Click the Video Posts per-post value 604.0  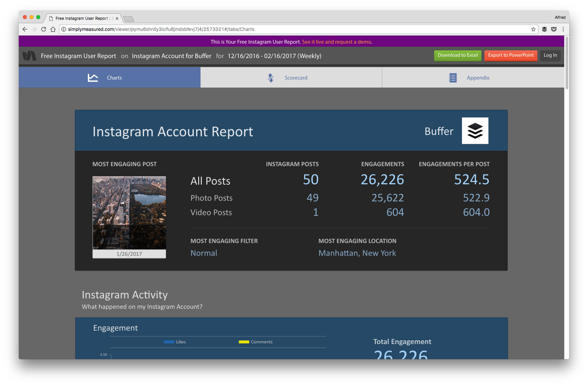click(x=476, y=212)
